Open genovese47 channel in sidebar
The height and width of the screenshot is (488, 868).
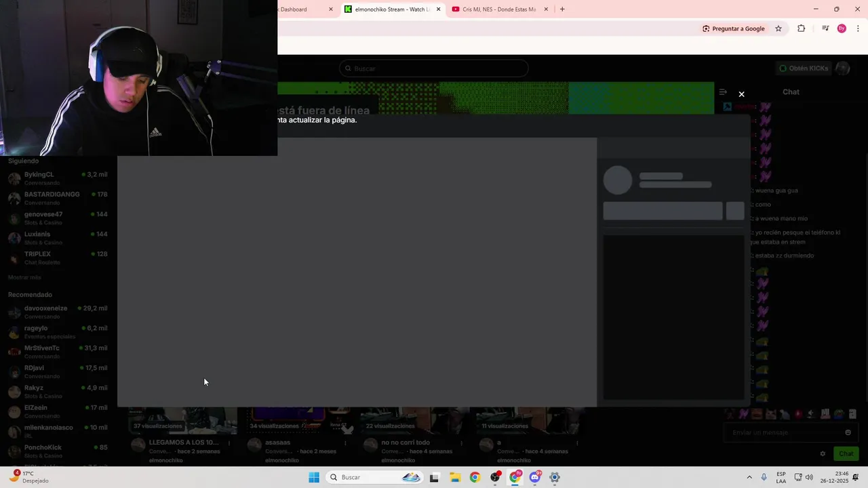58,218
